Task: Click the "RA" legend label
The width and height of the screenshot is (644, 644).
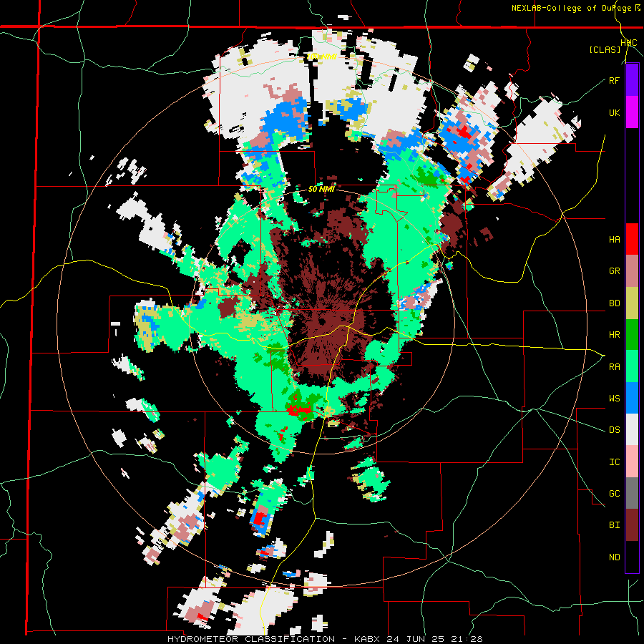Action: pos(614,367)
